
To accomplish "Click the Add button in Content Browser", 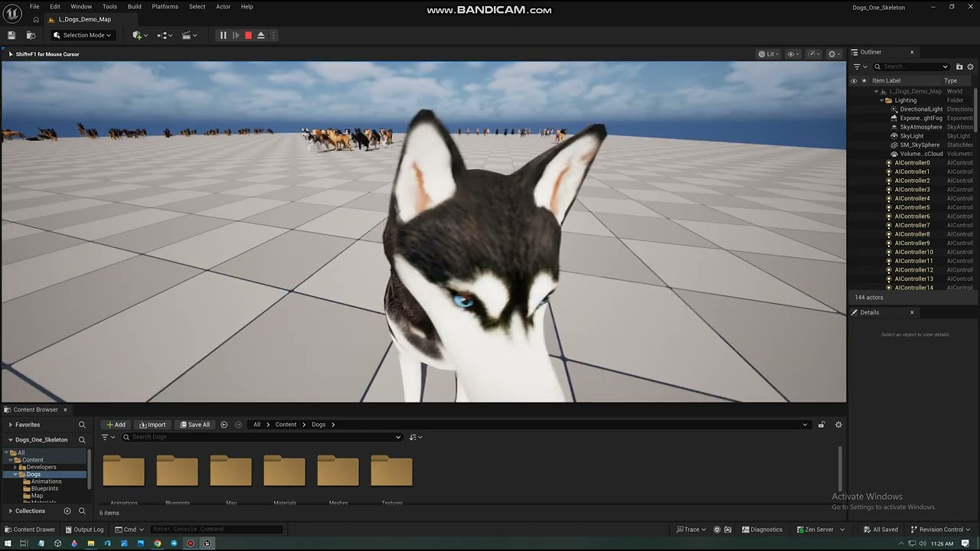I will (116, 425).
